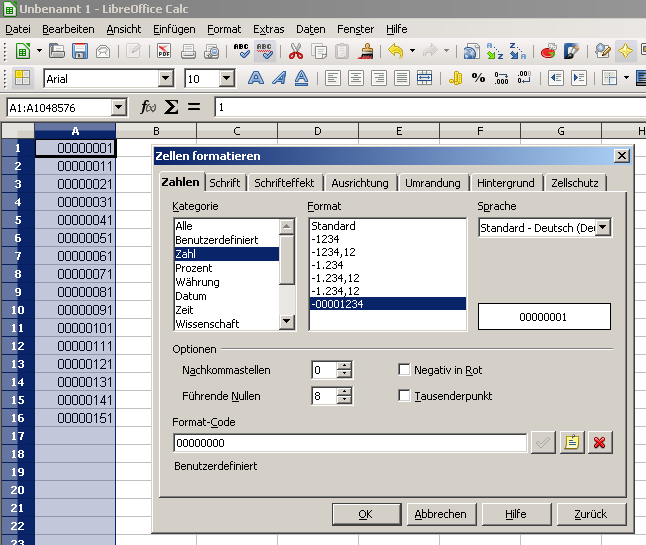Open the Datei menu
The image size is (646, 545).
tap(18, 29)
